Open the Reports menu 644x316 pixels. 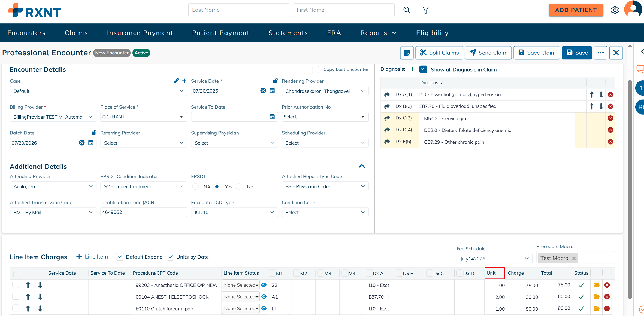click(x=378, y=33)
